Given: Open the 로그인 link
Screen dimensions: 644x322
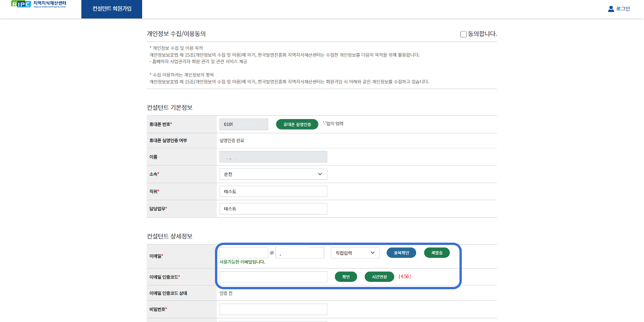Looking at the screenshot, I should click(623, 9).
